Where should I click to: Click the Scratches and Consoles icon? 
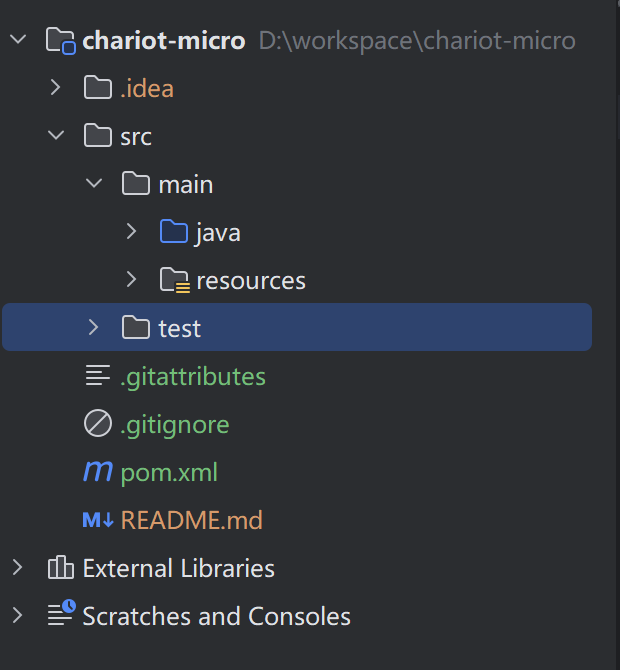pyautogui.click(x=62, y=614)
